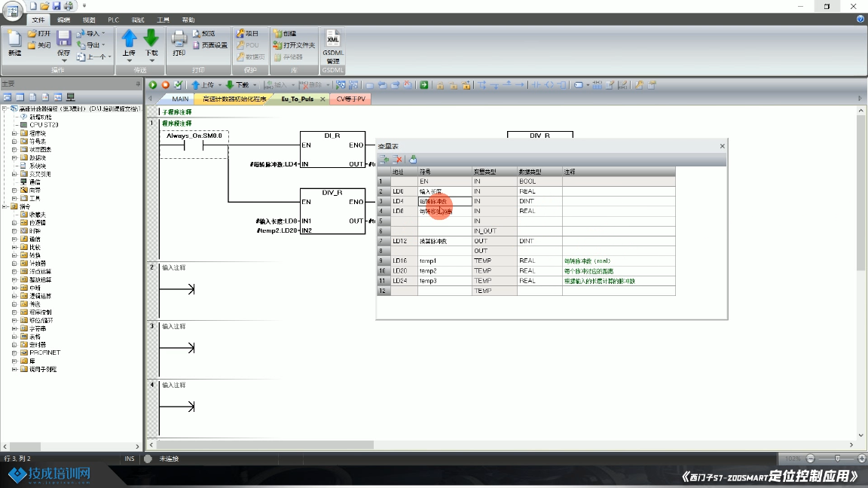Click the ribbon blue 上传 upload arrow
Screen dimensions: 868x488
coord(129,38)
